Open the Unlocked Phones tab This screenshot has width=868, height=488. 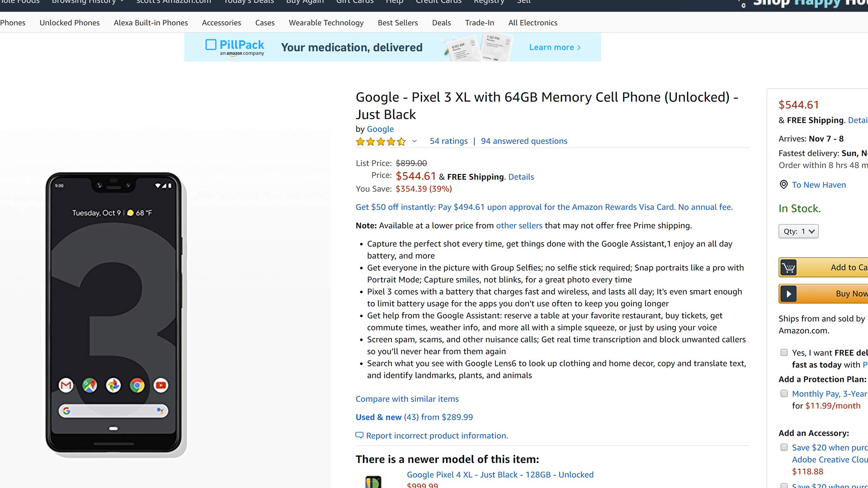[x=70, y=23]
